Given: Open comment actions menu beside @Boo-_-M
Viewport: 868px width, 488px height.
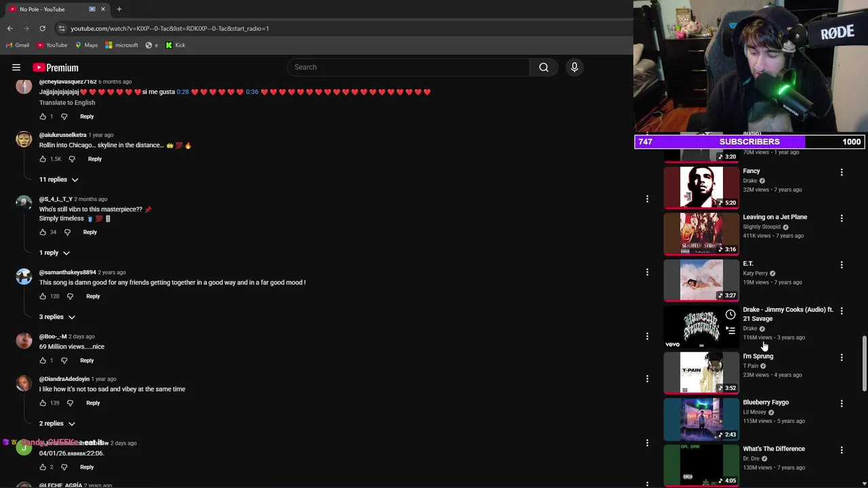Looking at the screenshot, I should pos(647,336).
